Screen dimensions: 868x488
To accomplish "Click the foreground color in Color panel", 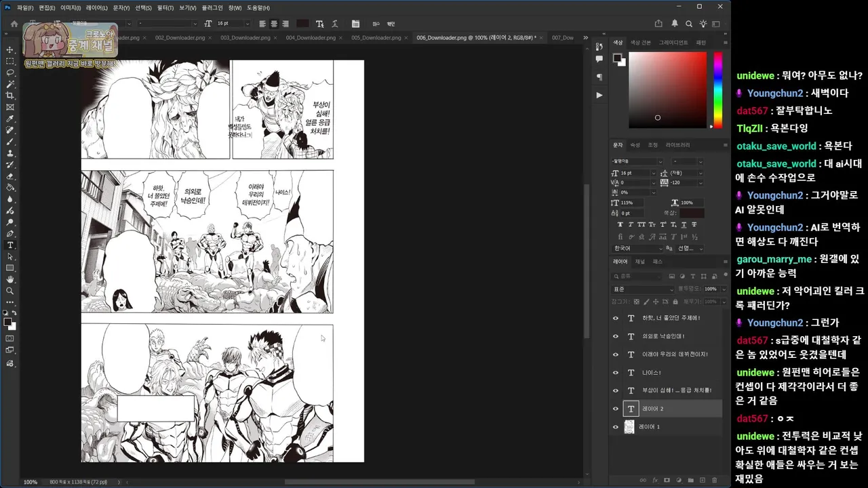I will tap(618, 58).
